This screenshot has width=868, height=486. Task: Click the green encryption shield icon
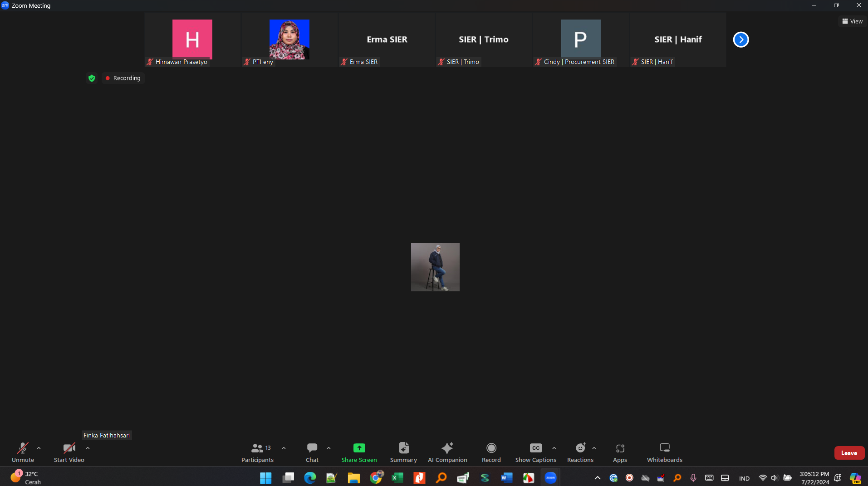pyautogui.click(x=92, y=78)
